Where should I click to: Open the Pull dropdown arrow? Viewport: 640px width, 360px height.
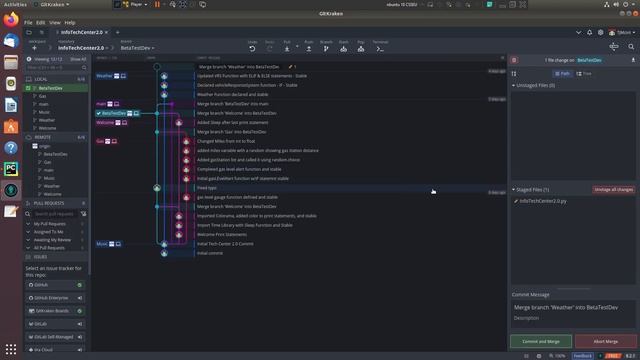(x=297, y=47)
